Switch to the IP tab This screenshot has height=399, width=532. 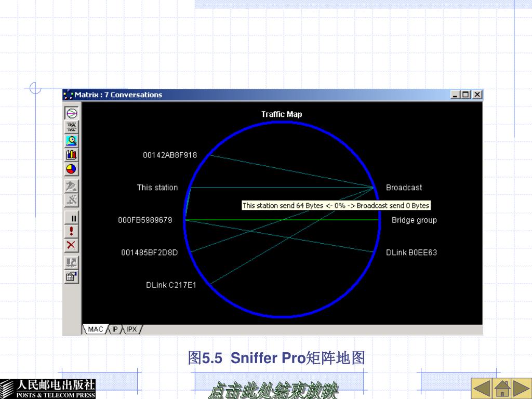click(115, 329)
